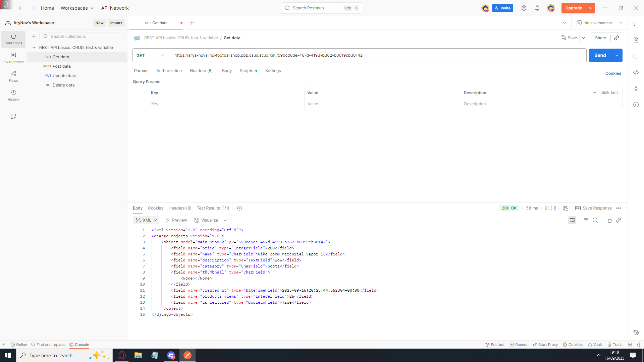Open the XML response format dropdown

tap(146, 220)
